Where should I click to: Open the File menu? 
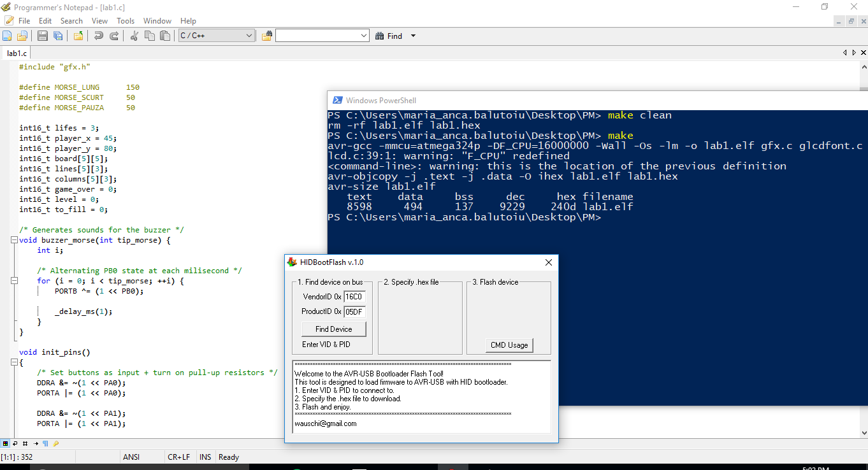point(24,21)
